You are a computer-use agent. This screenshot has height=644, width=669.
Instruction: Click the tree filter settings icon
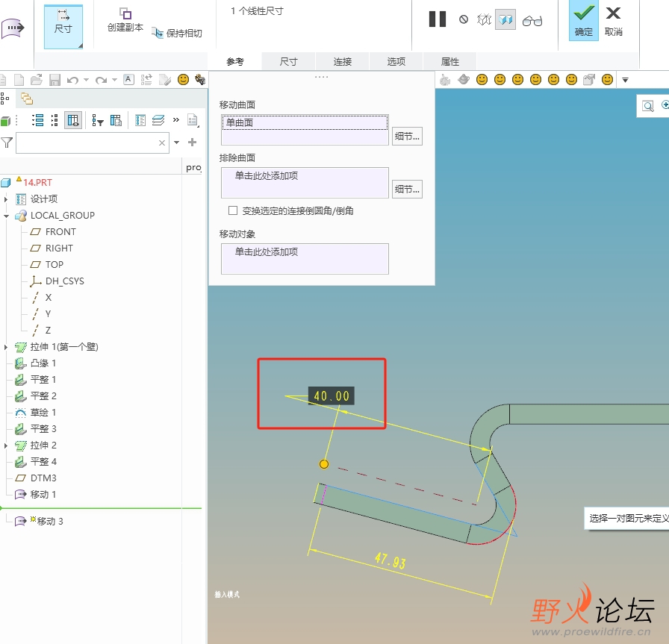pyautogui.click(x=98, y=120)
